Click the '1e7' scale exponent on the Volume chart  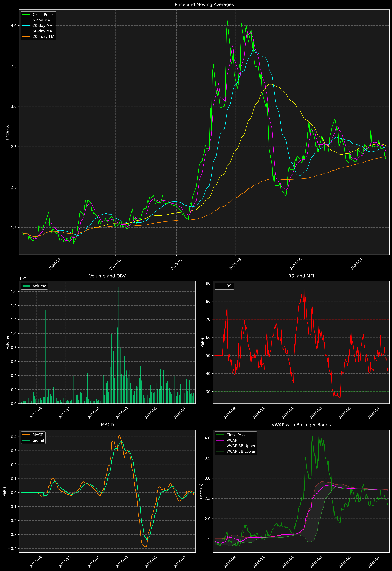click(x=23, y=279)
